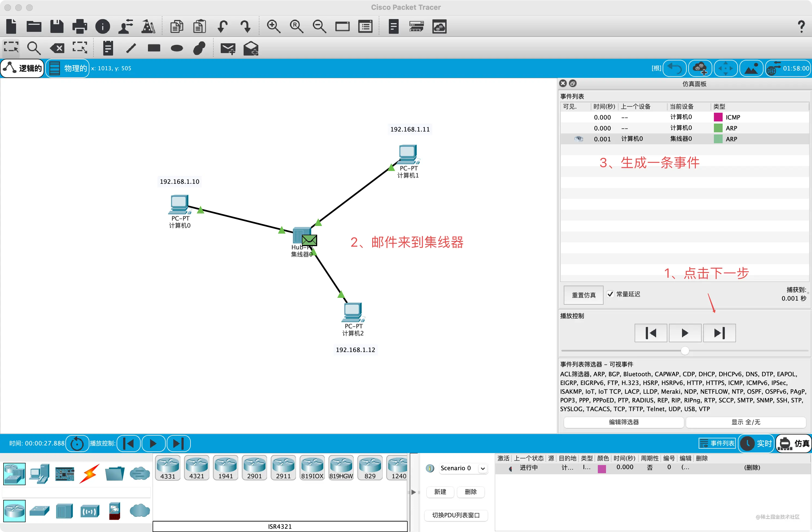The image size is (812, 532).
Task: Click the Delete scenario button
Action: coord(471,492)
